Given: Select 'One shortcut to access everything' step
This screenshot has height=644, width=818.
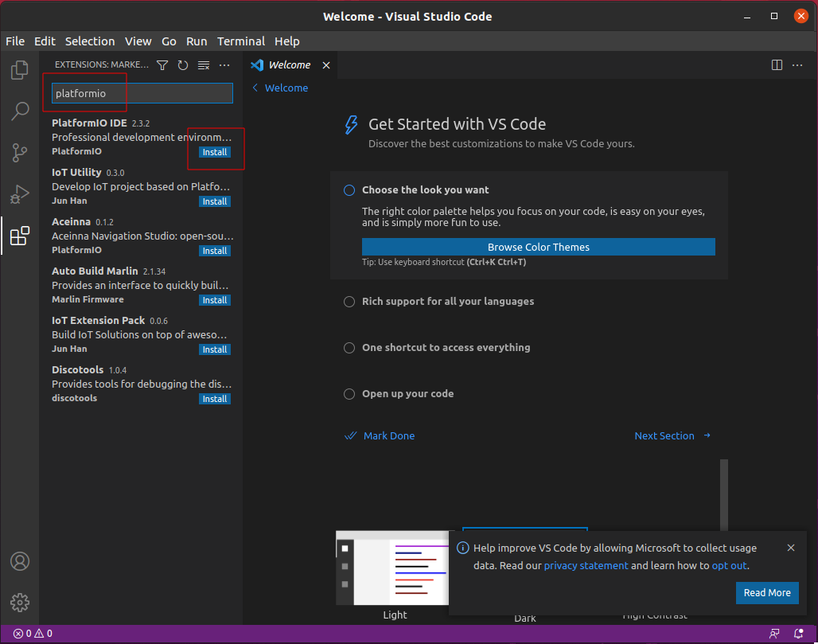Looking at the screenshot, I should pos(437,348).
